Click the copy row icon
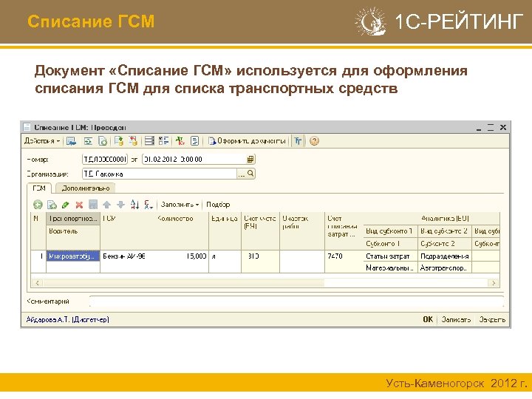 (52, 205)
